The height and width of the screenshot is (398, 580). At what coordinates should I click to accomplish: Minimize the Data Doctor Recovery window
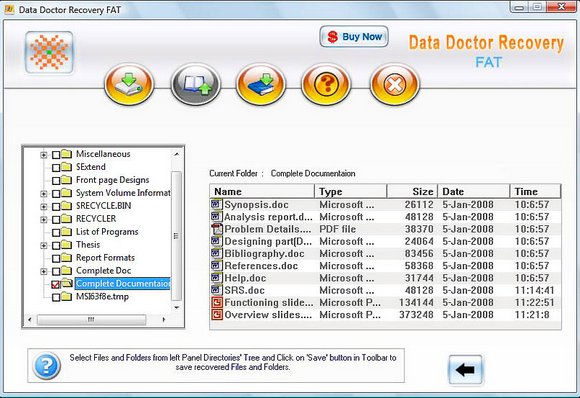[x=520, y=7]
